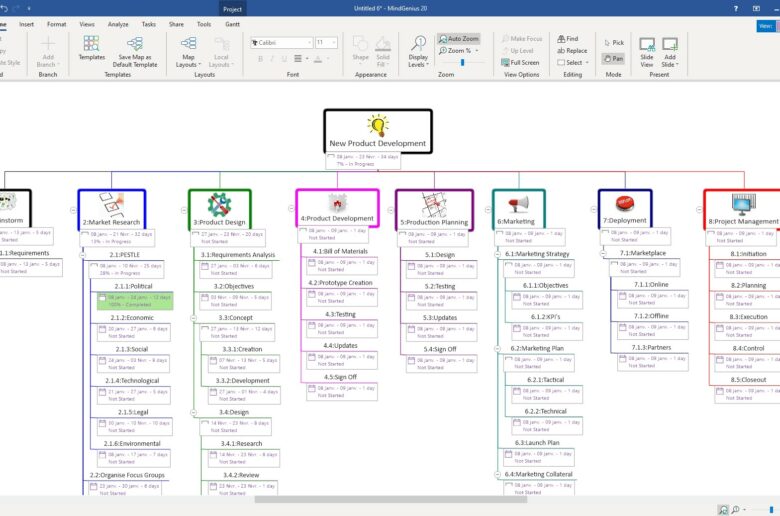Enable Pan mode
The image size is (780, 516).
612,58
